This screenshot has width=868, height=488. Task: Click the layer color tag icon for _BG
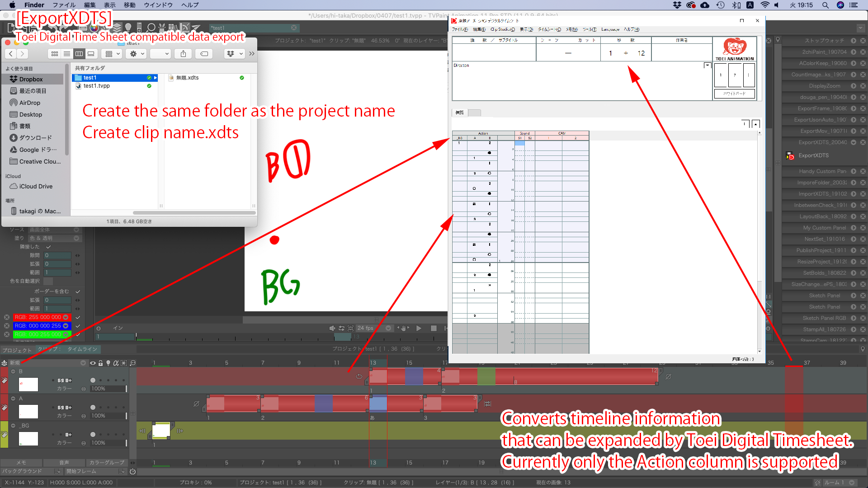click(x=4, y=435)
